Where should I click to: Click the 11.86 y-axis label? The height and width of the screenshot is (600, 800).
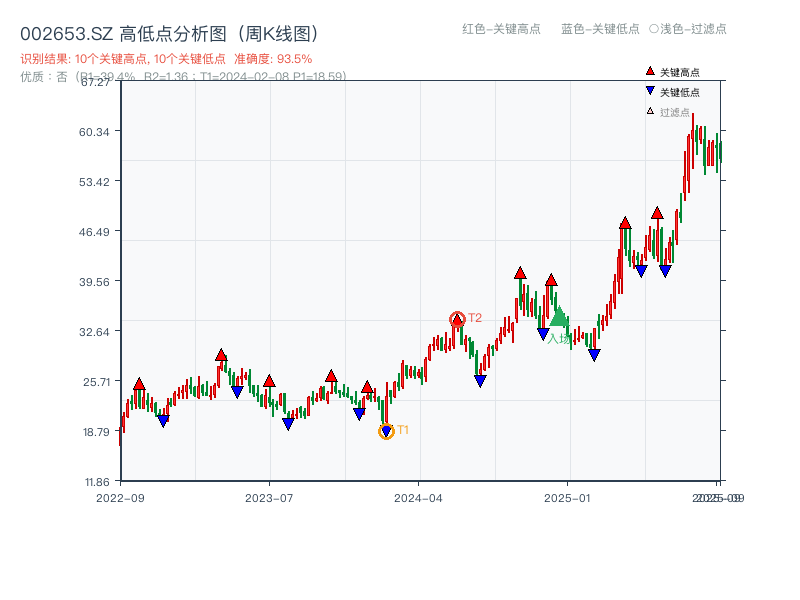(97, 482)
